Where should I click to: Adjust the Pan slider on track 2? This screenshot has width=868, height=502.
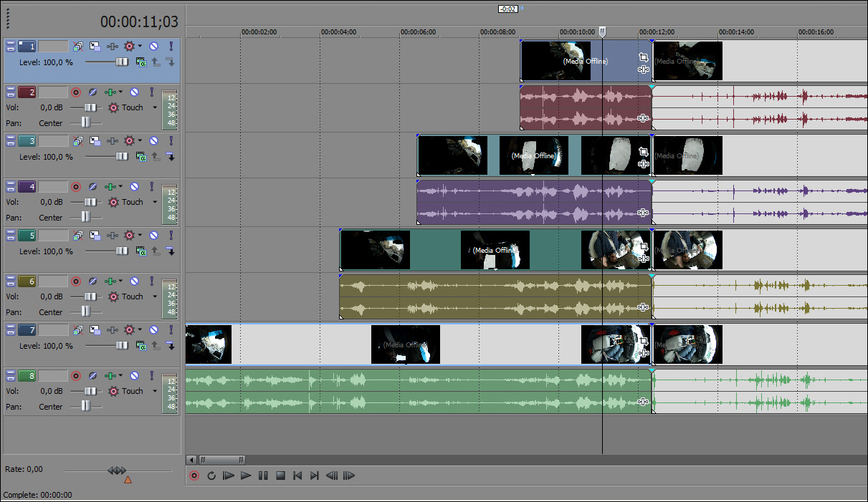(86, 123)
